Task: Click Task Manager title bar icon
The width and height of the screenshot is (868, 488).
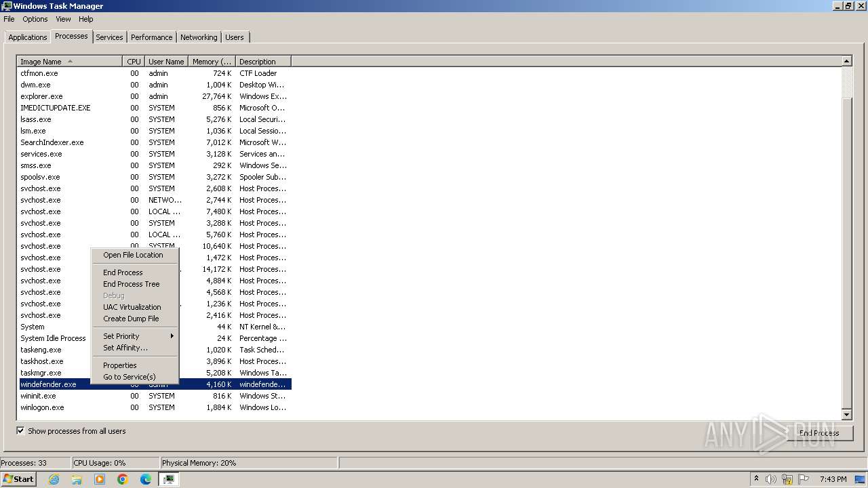Action: [x=7, y=6]
